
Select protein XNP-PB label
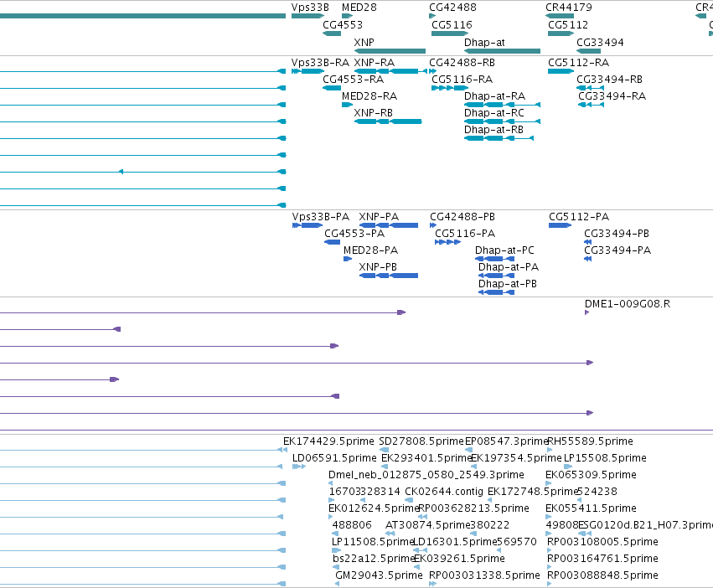click(378, 267)
